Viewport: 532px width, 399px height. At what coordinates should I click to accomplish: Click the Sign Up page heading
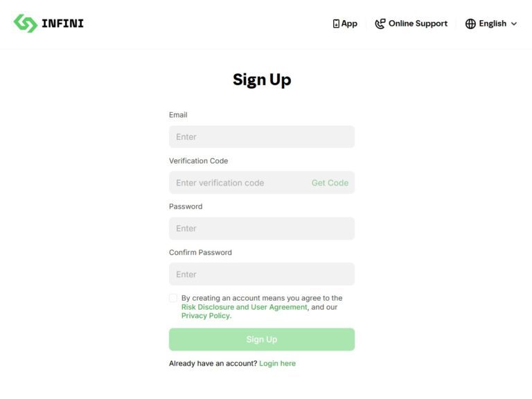point(262,80)
